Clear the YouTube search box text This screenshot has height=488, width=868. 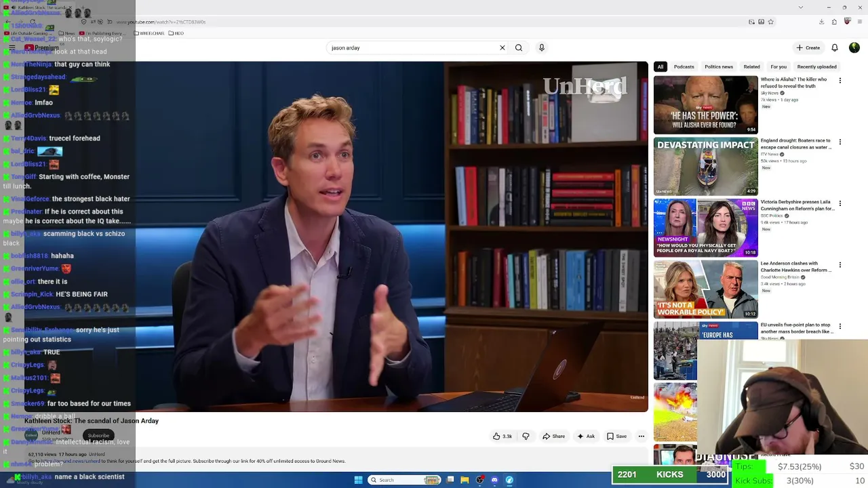[x=502, y=47]
